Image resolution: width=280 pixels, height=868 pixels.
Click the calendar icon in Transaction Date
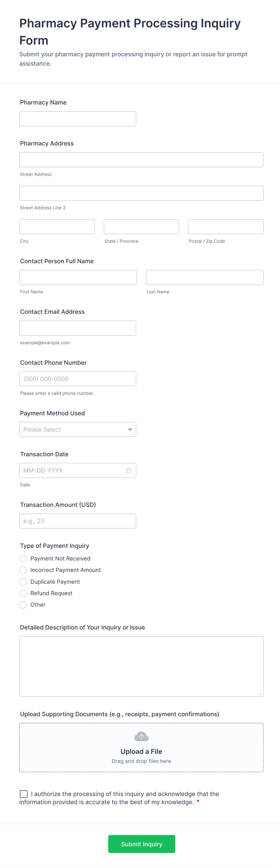tap(129, 470)
